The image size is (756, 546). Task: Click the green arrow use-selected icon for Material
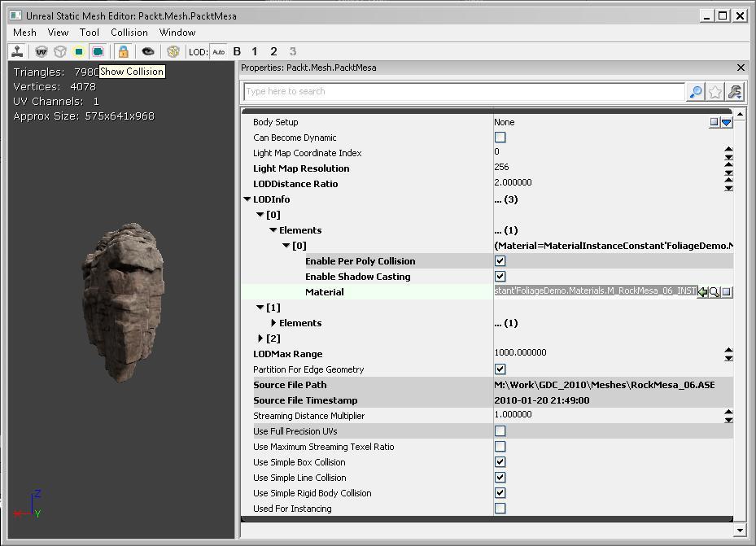(702, 292)
